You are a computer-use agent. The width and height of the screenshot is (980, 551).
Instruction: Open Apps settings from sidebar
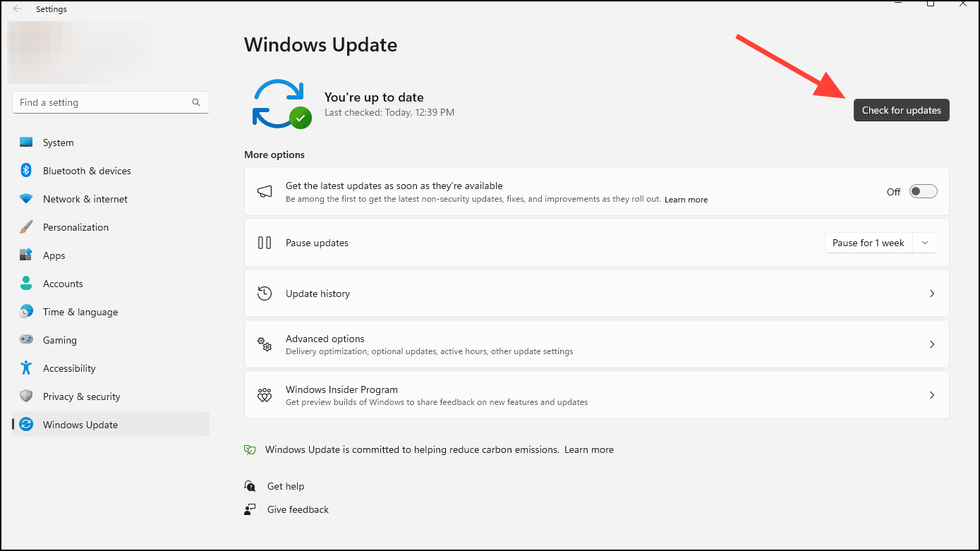25,255
